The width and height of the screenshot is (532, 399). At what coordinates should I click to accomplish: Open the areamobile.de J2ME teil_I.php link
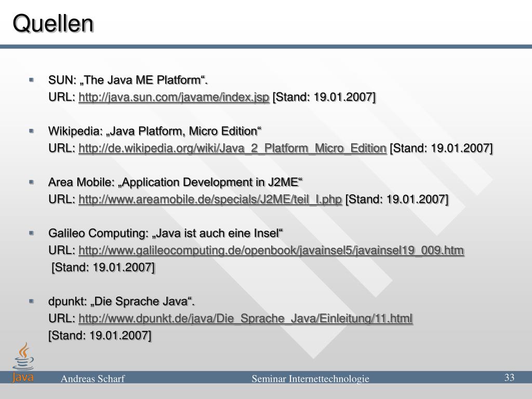(210, 199)
